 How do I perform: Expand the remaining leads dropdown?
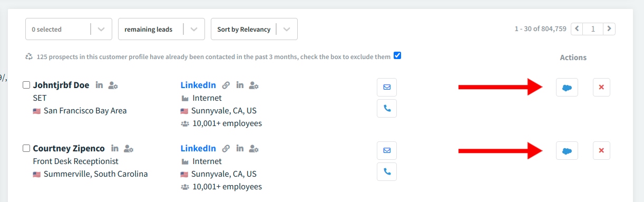click(161, 29)
